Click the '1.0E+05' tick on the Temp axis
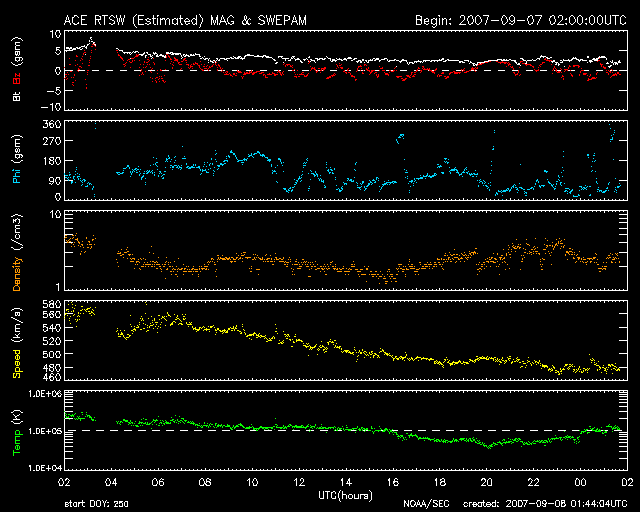The width and height of the screenshot is (640, 512). coord(45,431)
